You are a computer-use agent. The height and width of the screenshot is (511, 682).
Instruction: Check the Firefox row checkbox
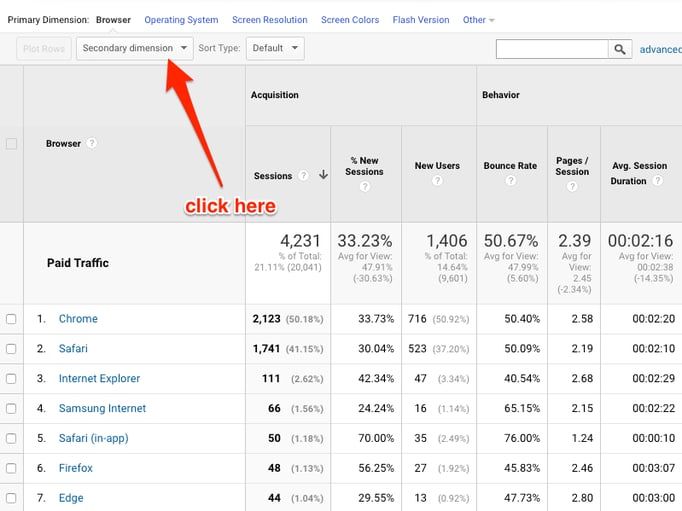point(11,468)
